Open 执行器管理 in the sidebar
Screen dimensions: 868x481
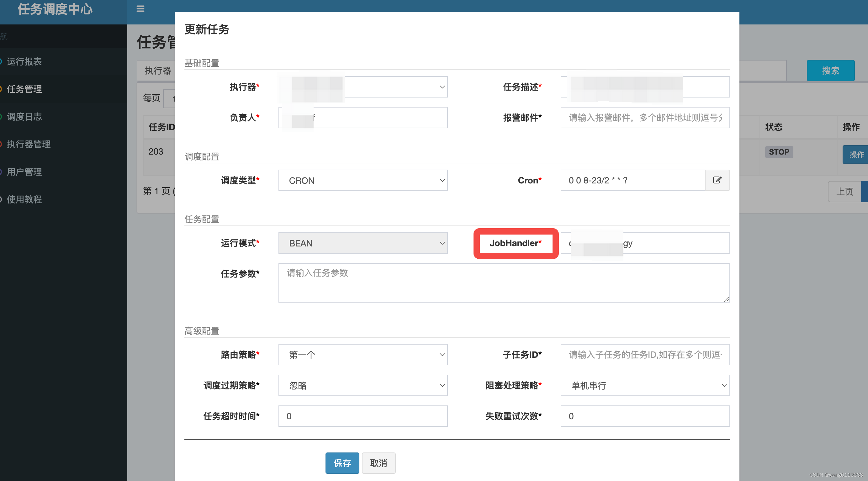coord(29,144)
